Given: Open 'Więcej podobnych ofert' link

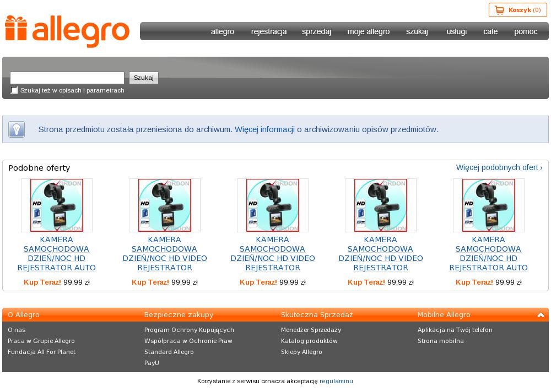Looking at the screenshot, I should coord(499,167).
